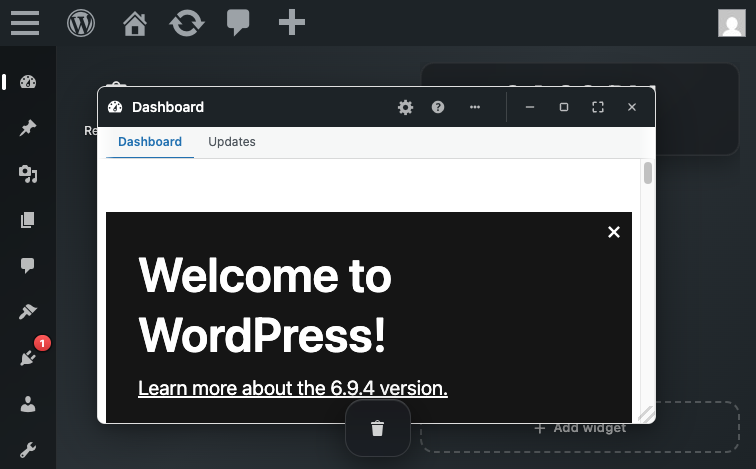Open Media icon in sidebar
756x469 pixels.
pos(28,174)
